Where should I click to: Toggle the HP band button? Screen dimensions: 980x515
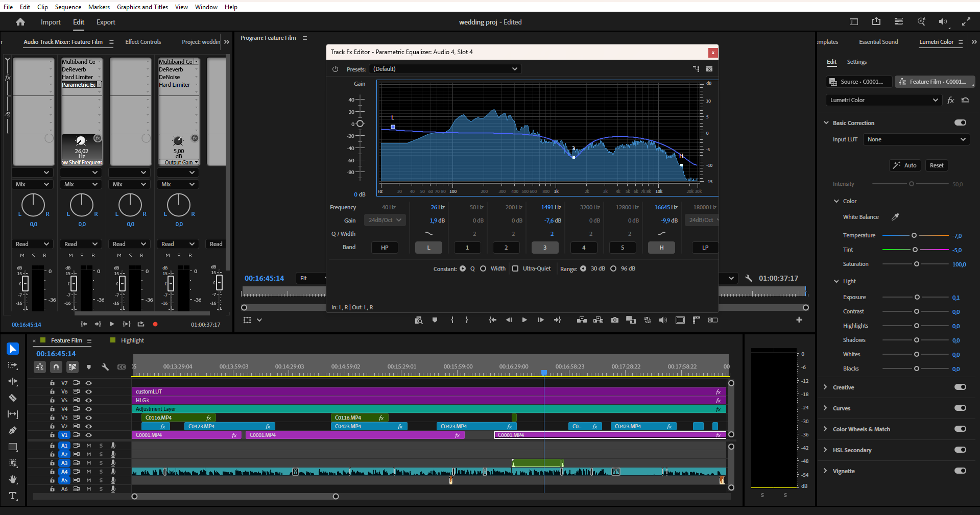click(385, 248)
